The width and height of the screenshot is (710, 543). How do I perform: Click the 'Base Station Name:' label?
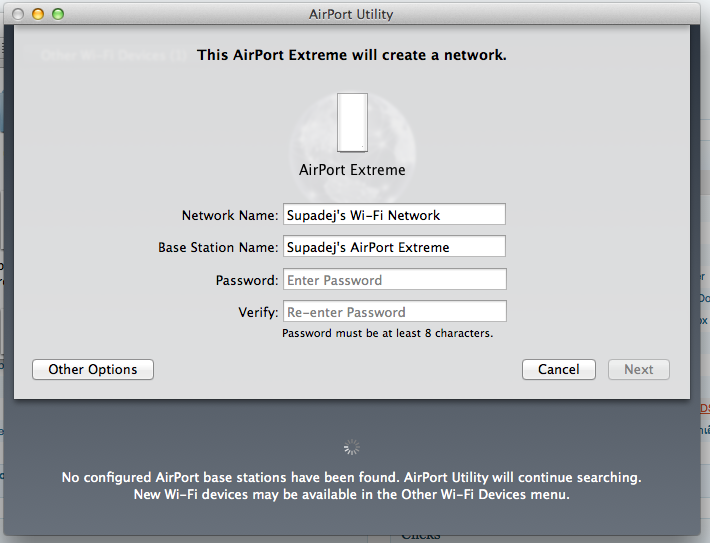click(x=218, y=247)
